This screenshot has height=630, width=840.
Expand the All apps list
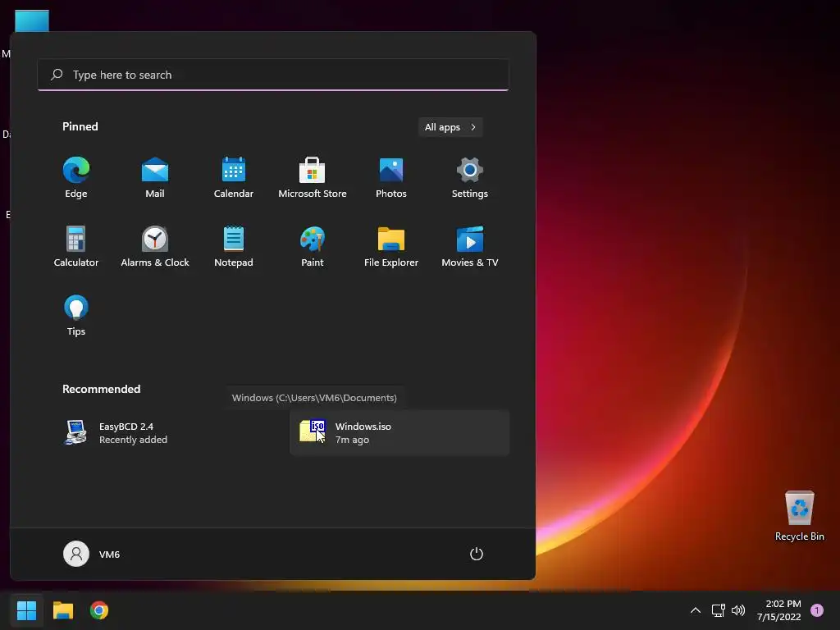pos(450,127)
